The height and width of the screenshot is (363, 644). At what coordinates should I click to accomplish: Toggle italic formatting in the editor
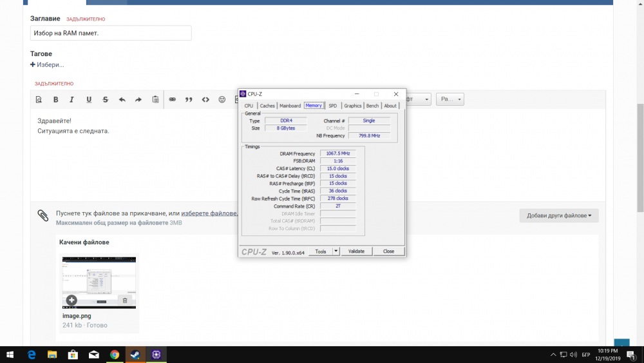click(71, 99)
